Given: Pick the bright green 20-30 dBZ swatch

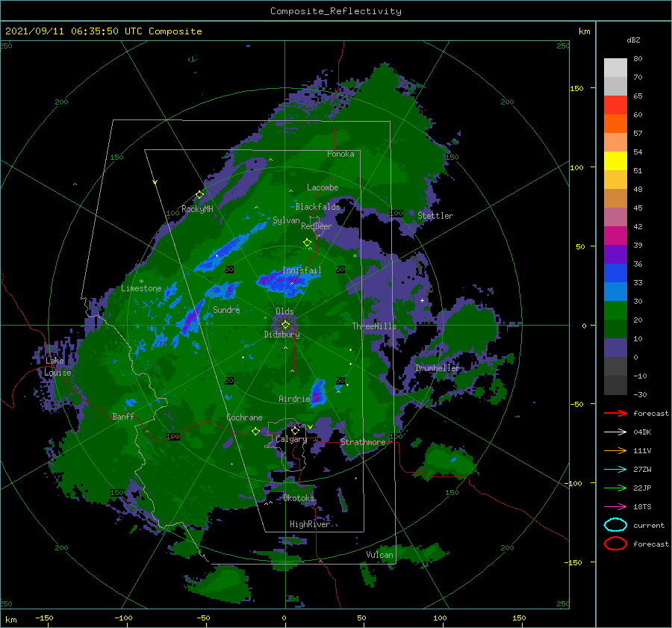Looking at the screenshot, I should click(x=615, y=311).
